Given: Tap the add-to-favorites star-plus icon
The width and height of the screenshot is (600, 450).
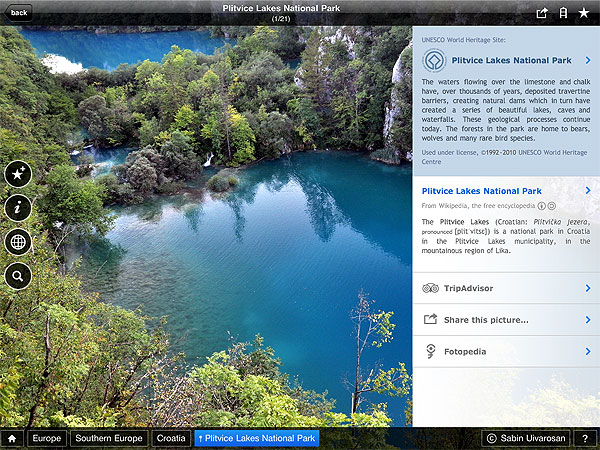Looking at the screenshot, I should coord(18,174).
